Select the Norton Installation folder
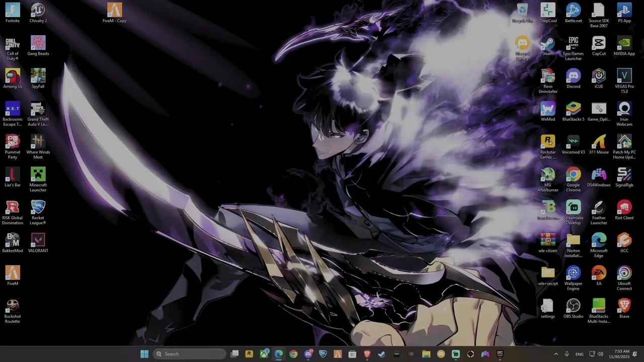 click(x=574, y=245)
